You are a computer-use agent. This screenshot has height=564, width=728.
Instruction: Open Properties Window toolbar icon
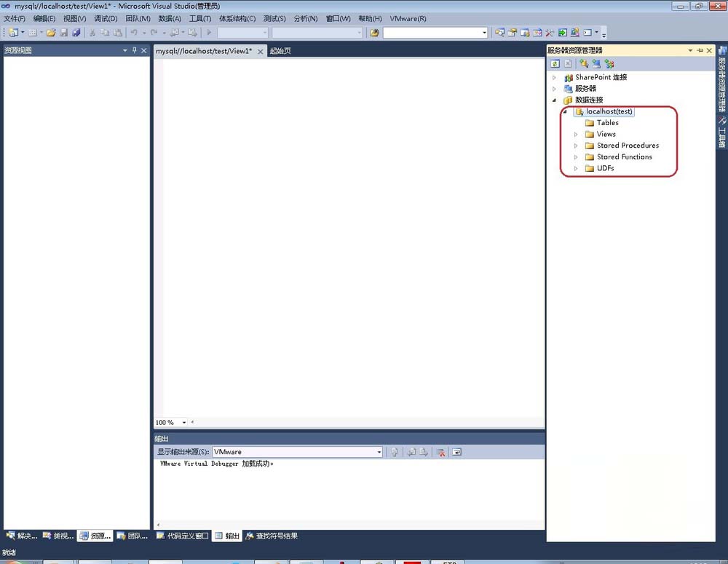point(512,33)
